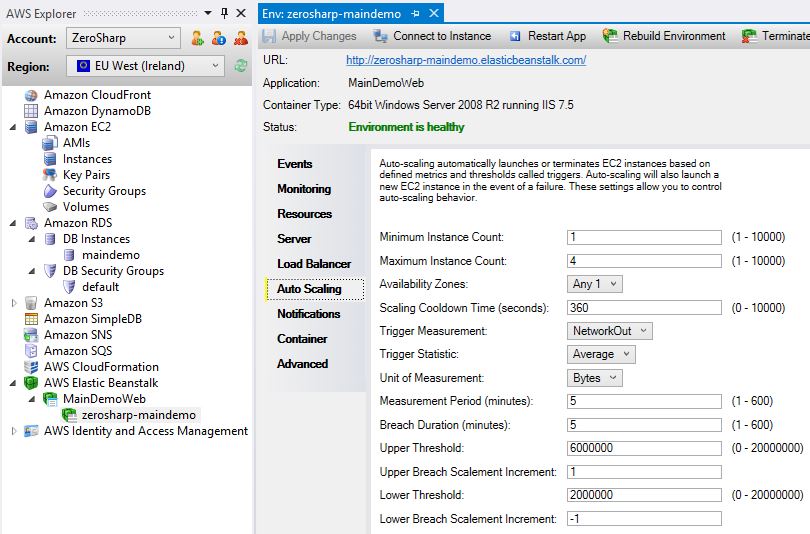Click the AWS CloudFormation icon

point(31,367)
